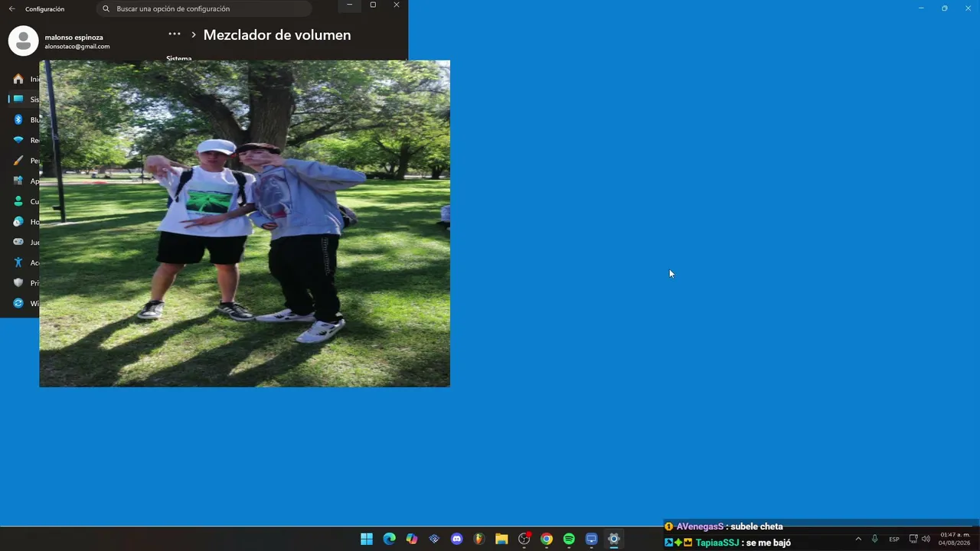Open Spotify from the taskbar
The image size is (980, 551).
click(569, 539)
